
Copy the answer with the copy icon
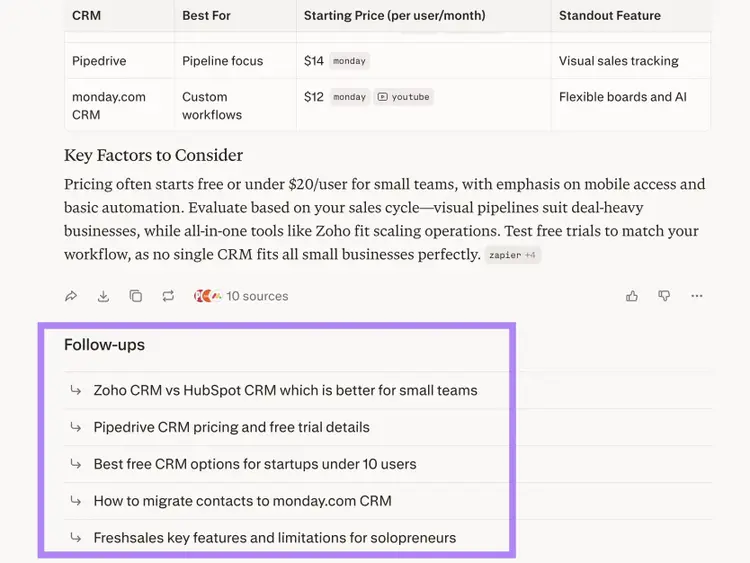pyautogui.click(x=136, y=296)
